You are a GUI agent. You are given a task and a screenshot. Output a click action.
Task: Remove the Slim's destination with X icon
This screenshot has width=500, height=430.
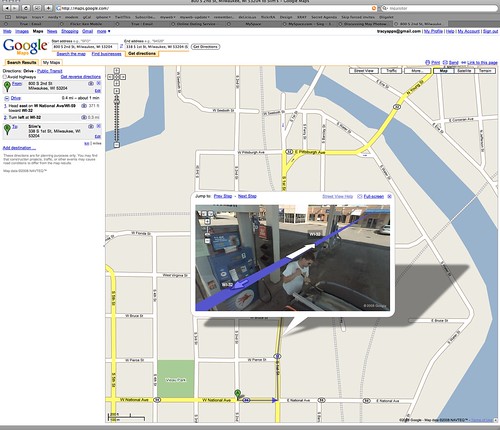click(99, 126)
